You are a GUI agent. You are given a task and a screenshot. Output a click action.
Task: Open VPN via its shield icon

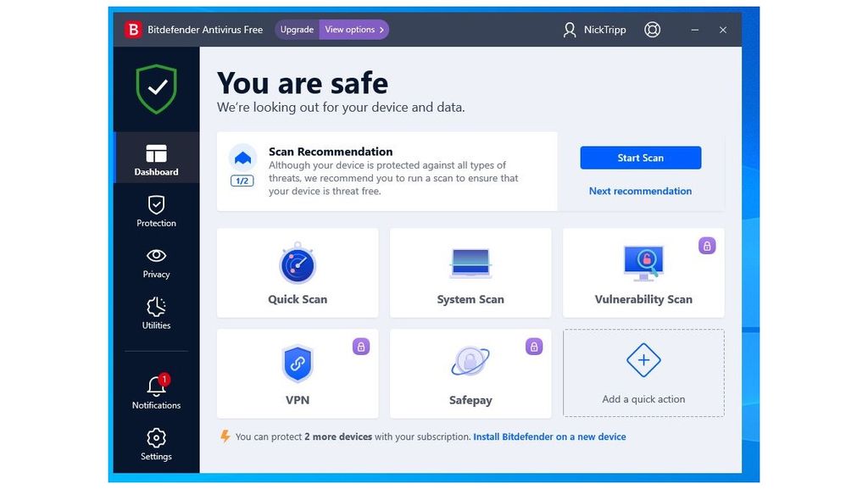(297, 363)
